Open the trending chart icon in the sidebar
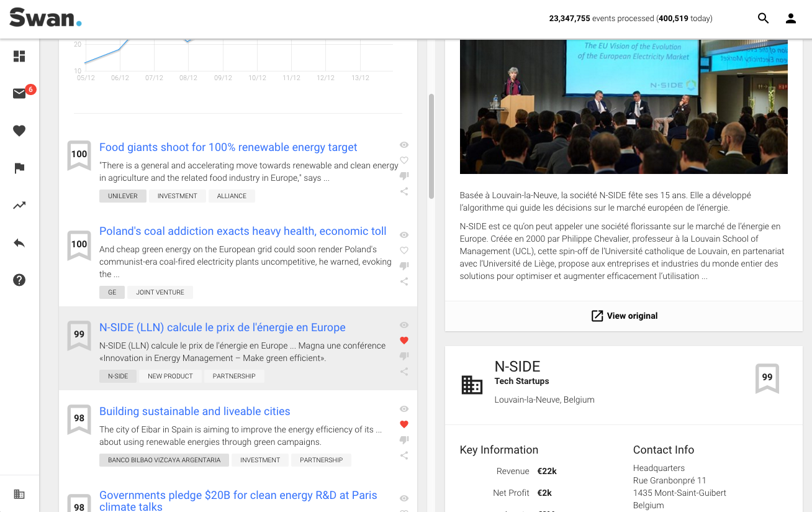This screenshot has height=512, width=812. (19, 206)
